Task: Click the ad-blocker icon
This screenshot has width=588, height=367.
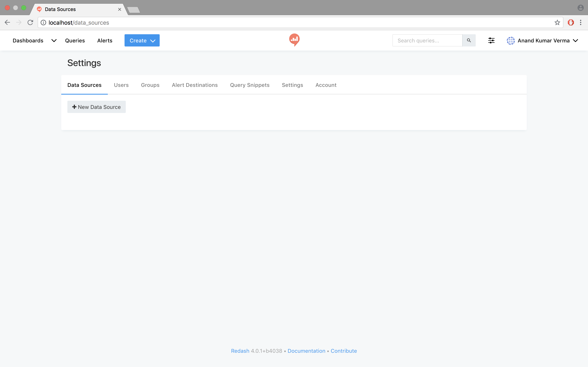Action: click(571, 22)
